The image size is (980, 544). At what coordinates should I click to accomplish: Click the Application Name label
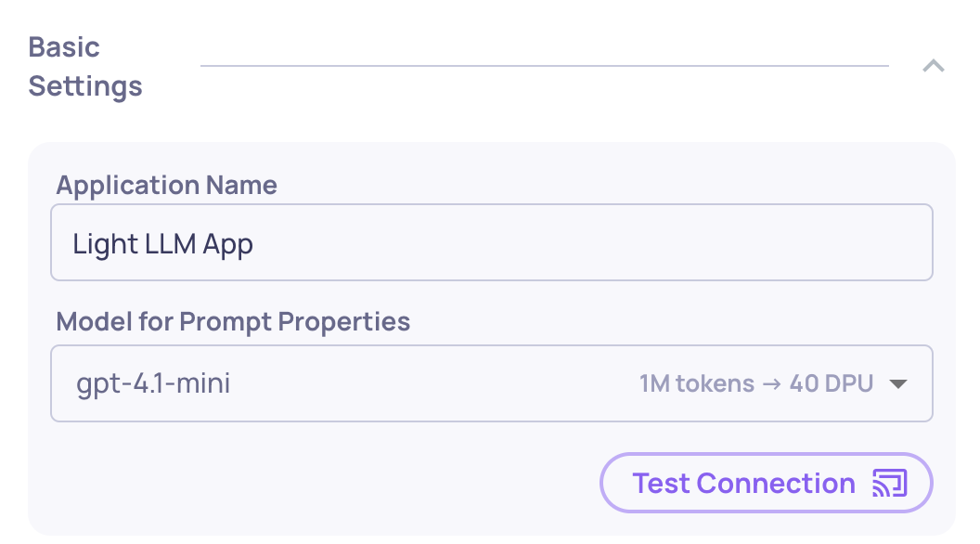[x=166, y=185]
